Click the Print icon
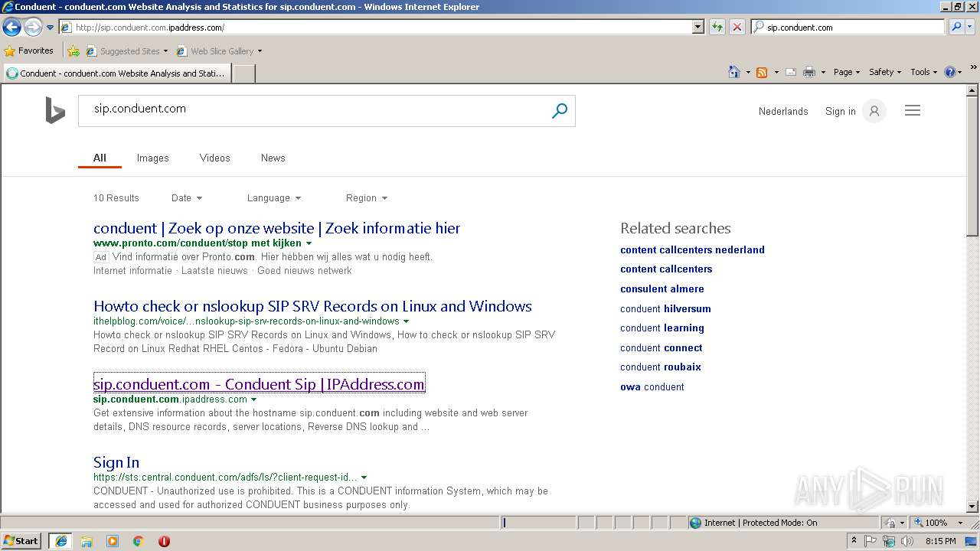 [x=809, y=72]
